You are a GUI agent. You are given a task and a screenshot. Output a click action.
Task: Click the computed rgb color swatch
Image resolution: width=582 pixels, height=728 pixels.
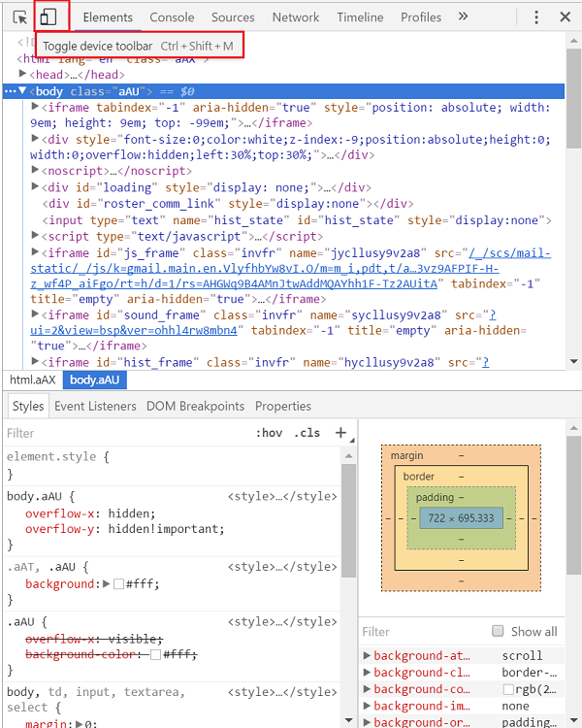click(508, 689)
